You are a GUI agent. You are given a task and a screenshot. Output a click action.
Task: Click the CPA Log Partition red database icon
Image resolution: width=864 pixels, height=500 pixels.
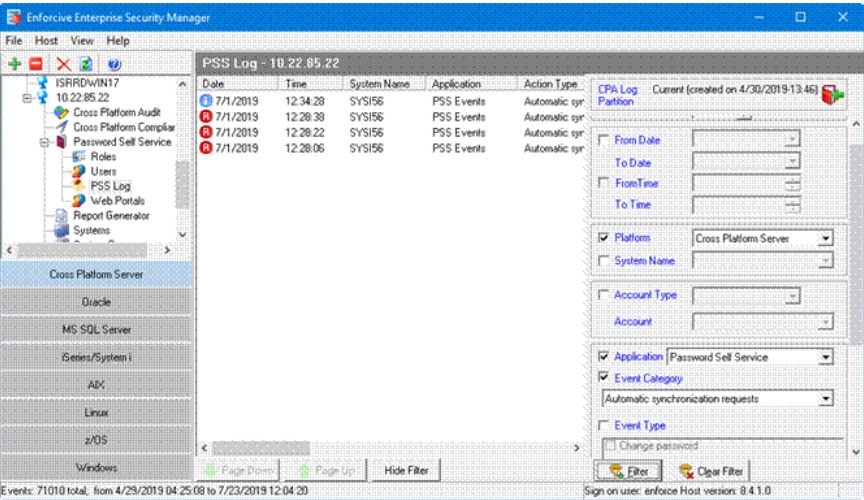pyautogui.click(x=832, y=94)
